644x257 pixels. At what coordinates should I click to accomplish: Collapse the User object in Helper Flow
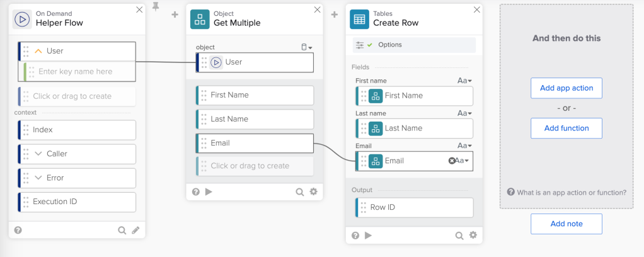point(38,51)
